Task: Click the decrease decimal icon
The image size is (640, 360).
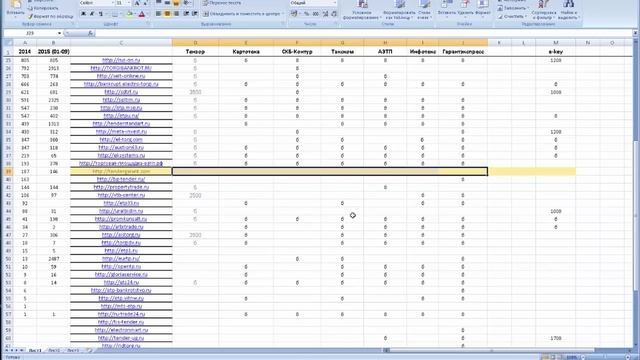Action: [x=334, y=14]
